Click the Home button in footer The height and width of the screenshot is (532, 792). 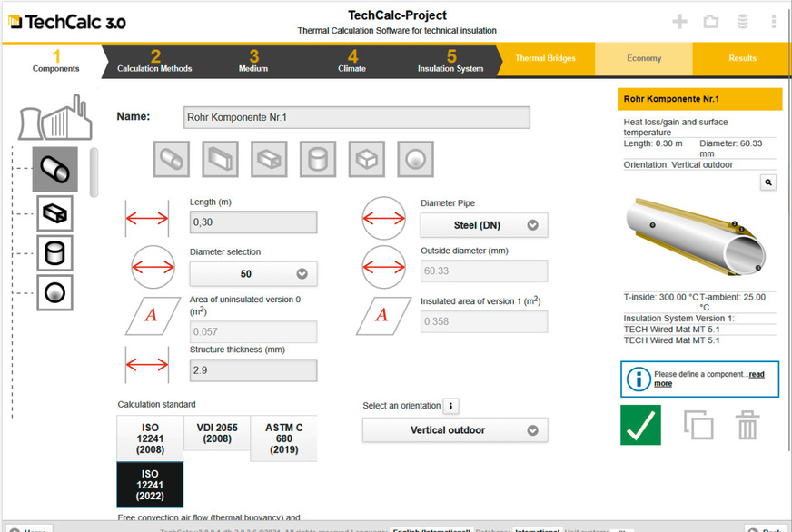pos(29,528)
